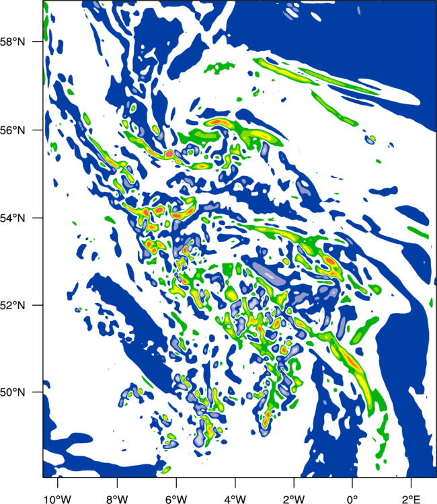437x504 pixels.
Task: Click the 50°N latitude axis label
Action: [x=12, y=392]
